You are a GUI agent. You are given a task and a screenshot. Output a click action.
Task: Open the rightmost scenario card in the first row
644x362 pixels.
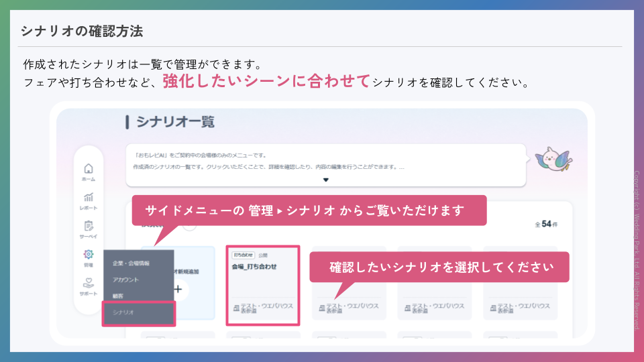coord(520,295)
